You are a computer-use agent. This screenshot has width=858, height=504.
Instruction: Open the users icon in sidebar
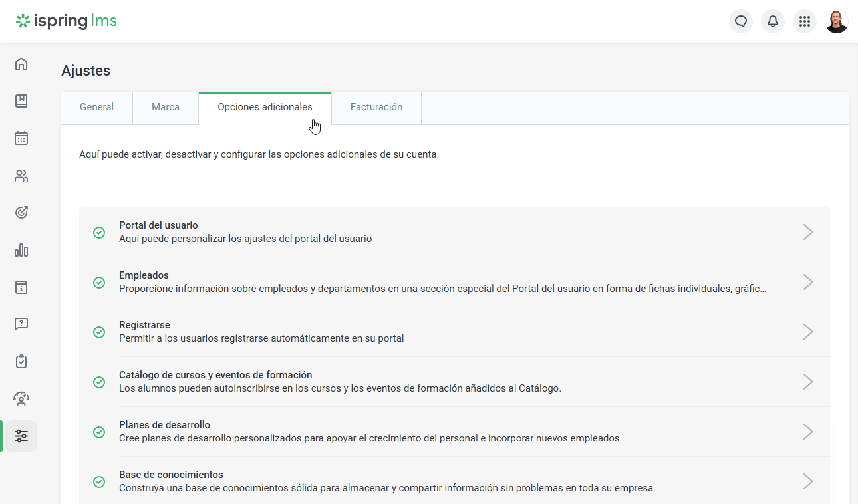[21, 176]
